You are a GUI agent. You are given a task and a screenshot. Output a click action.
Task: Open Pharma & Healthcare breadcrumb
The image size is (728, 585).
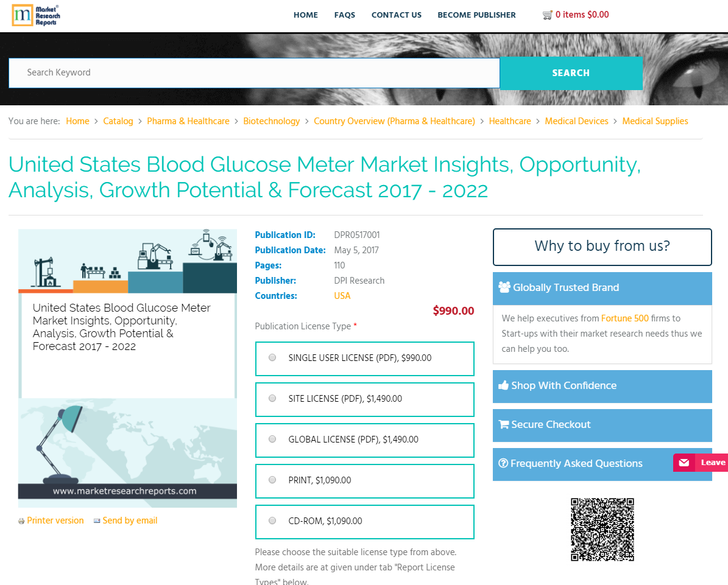(188, 121)
